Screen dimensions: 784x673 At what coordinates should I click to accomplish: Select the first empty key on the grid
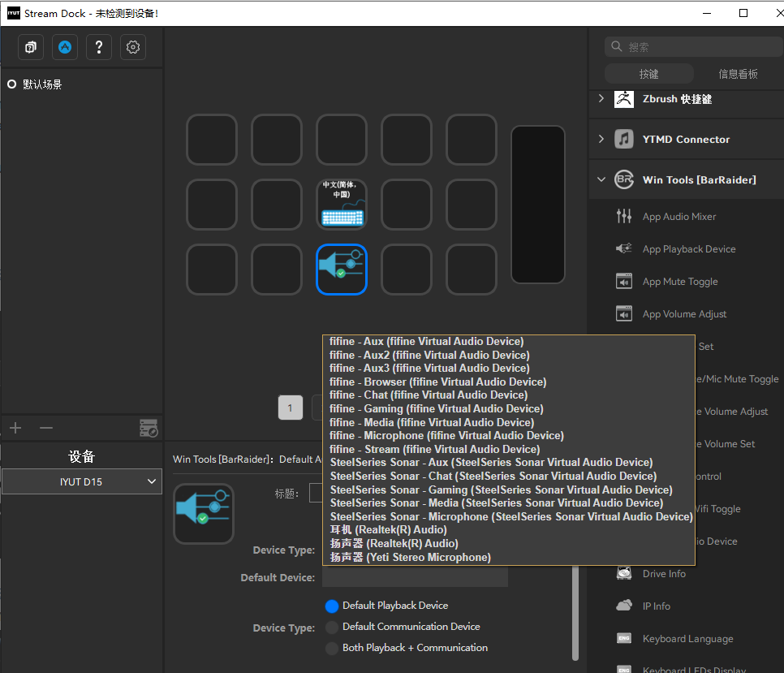click(x=212, y=140)
